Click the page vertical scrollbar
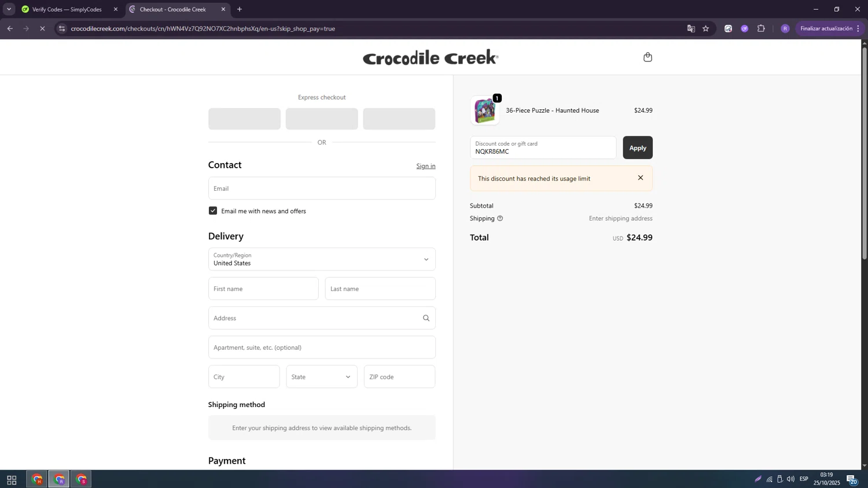 (865, 153)
